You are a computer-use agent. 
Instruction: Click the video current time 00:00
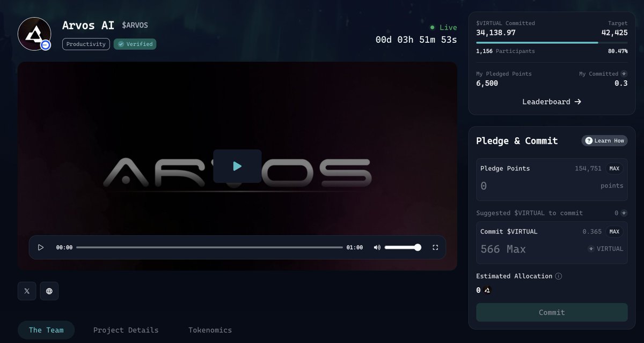tap(64, 248)
